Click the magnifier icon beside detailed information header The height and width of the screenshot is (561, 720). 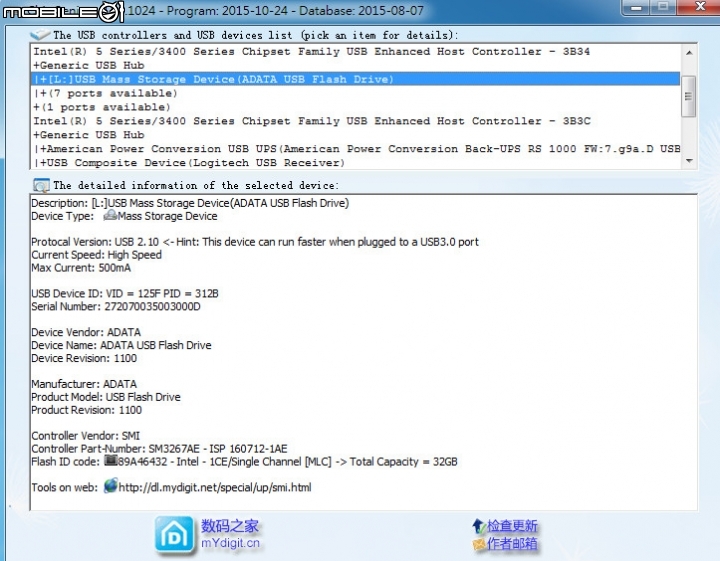(41, 185)
